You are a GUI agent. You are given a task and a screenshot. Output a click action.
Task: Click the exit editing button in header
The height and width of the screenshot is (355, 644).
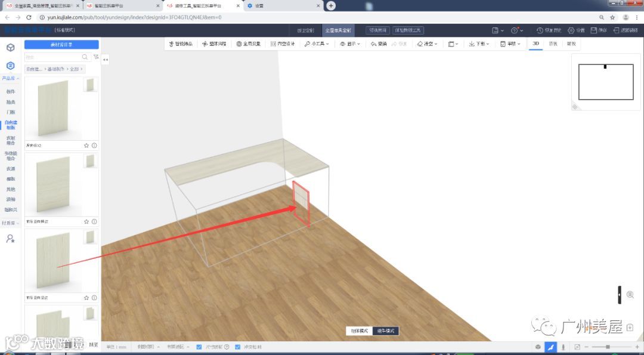(x=626, y=30)
